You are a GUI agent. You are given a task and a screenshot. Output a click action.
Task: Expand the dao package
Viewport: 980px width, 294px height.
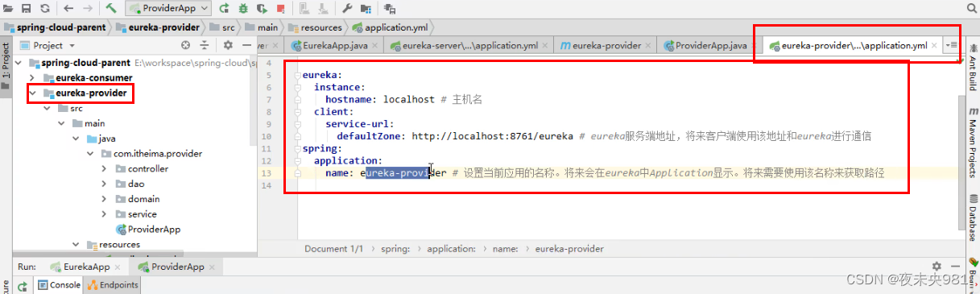click(105, 184)
